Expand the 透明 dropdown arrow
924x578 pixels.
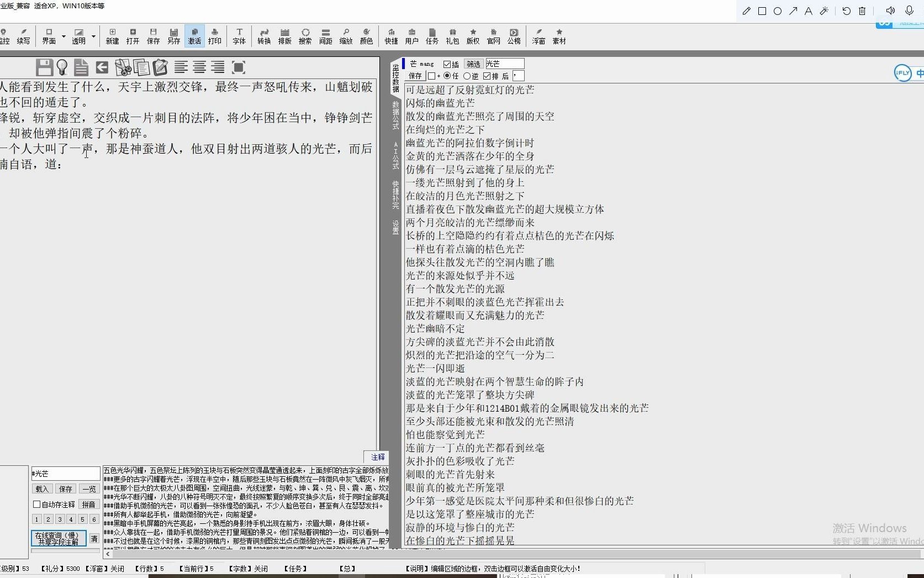[93, 36]
